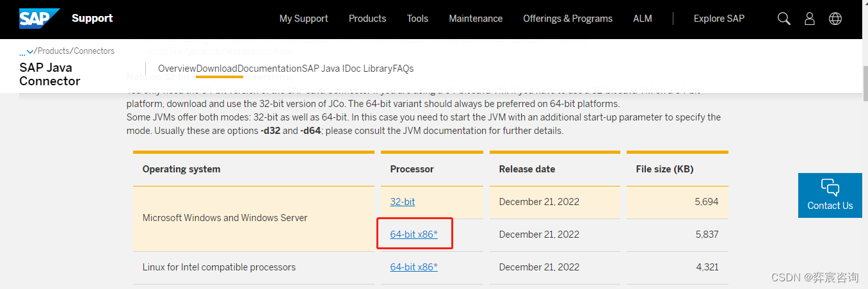This screenshot has height=289, width=868.
Task: Click file size value 5,837
Action: pos(707,234)
